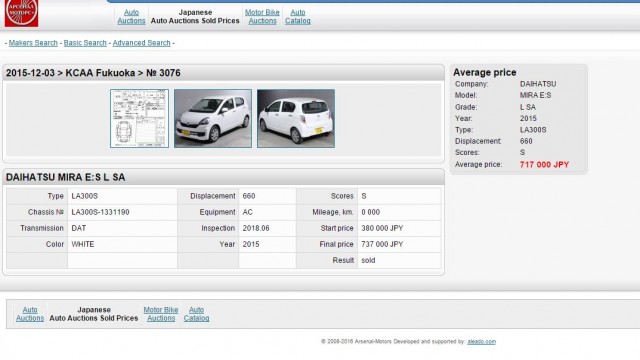
Task: Click the Average price panel heading
Action: point(484,72)
